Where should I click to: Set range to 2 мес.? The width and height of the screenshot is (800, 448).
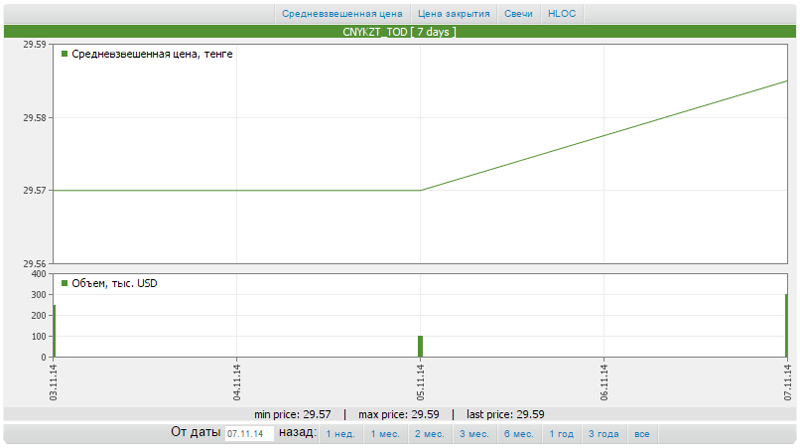pos(430,434)
